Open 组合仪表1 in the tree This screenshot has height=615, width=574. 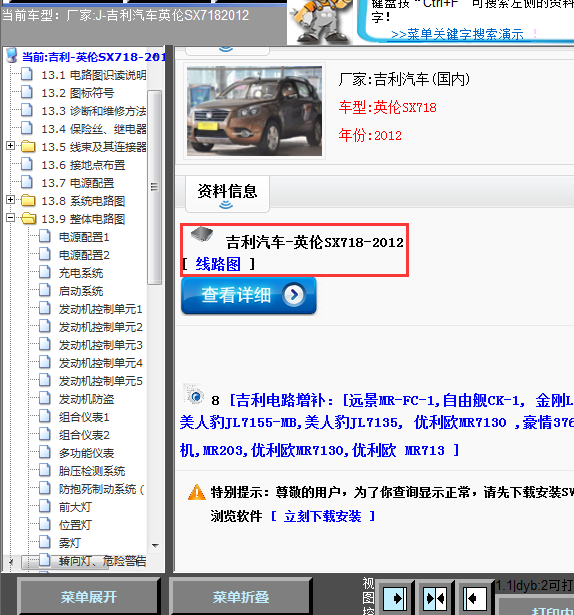[x=84, y=417]
